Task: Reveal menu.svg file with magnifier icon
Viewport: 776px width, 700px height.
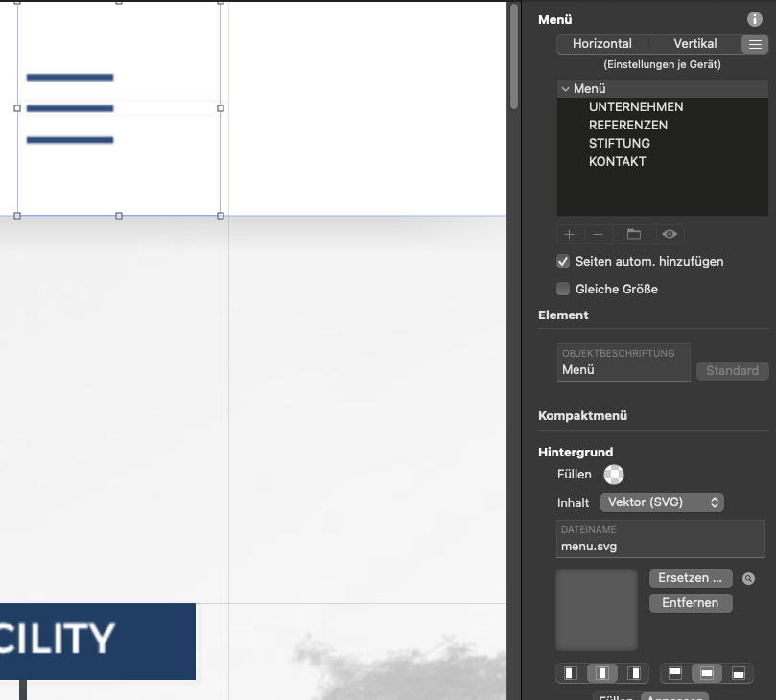Action: [x=748, y=579]
